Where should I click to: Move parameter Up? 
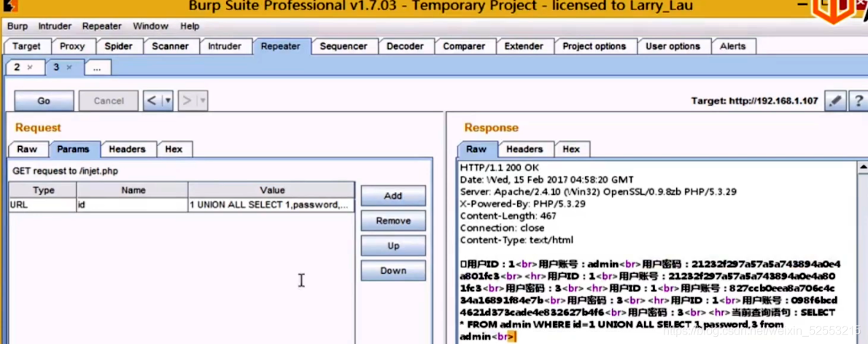tap(393, 245)
